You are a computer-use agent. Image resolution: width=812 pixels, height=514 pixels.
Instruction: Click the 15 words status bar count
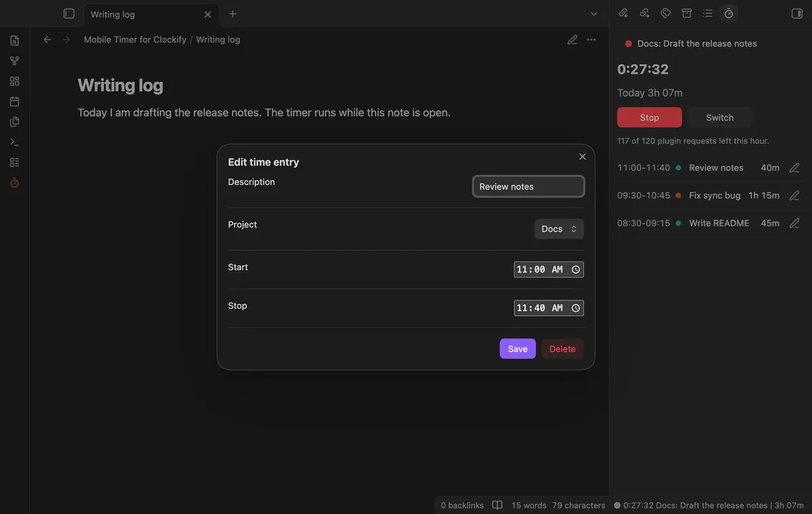pyautogui.click(x=529, y=505)
